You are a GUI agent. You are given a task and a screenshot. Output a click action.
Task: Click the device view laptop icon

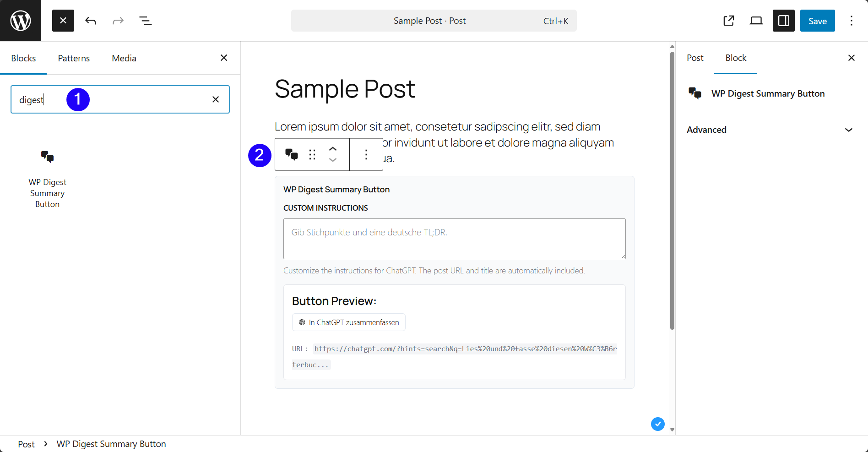(x=756, y=21)
